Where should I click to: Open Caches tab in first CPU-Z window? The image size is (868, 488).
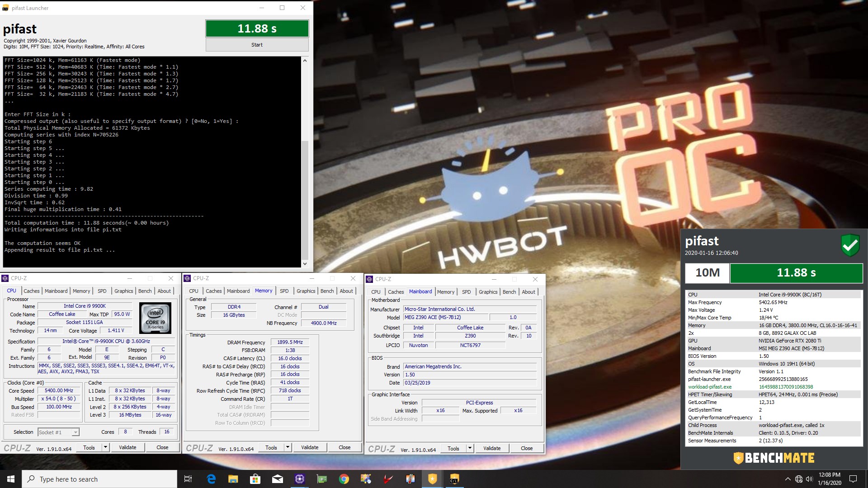[x=32, y=291]
